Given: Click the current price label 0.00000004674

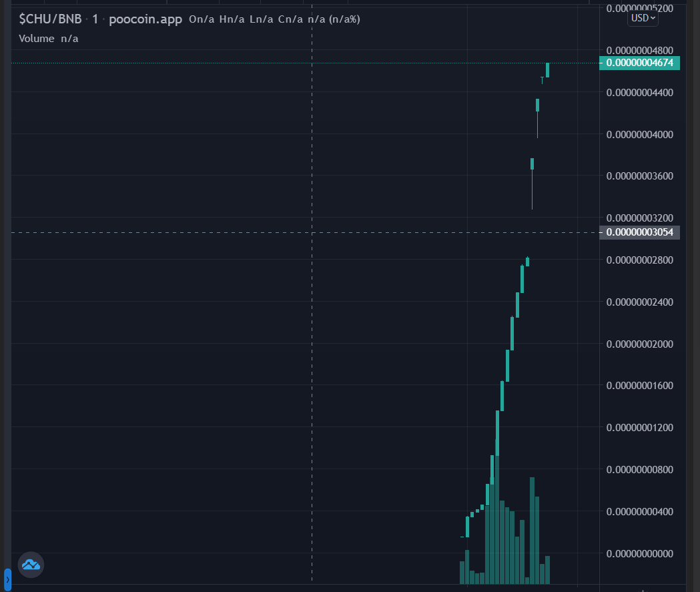Looking at the screenshot, I should (639, 63).
